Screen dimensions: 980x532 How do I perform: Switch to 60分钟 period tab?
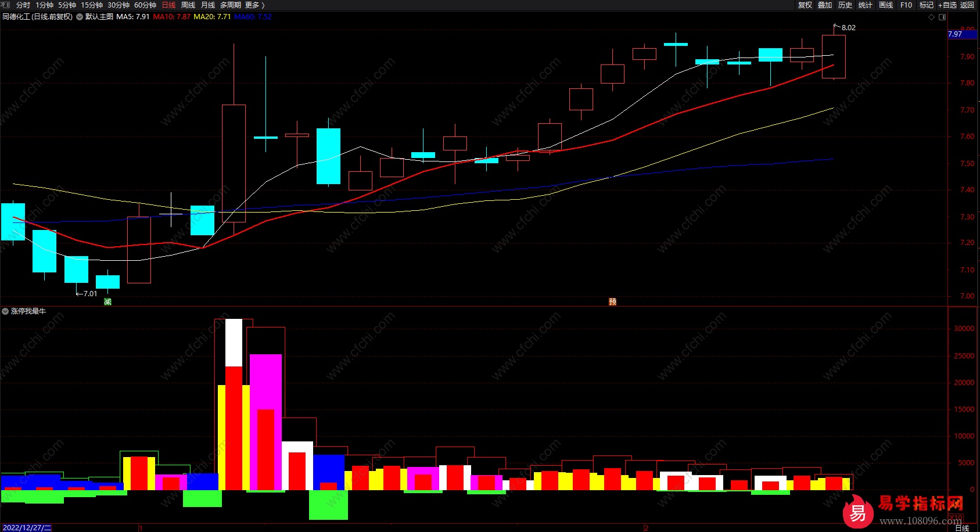coord(145,5)
